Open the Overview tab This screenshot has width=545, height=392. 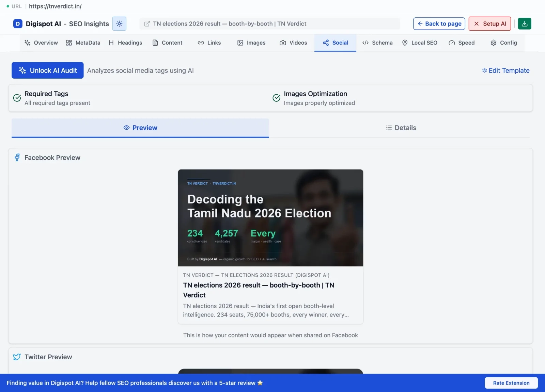click(x=41, y=43)
